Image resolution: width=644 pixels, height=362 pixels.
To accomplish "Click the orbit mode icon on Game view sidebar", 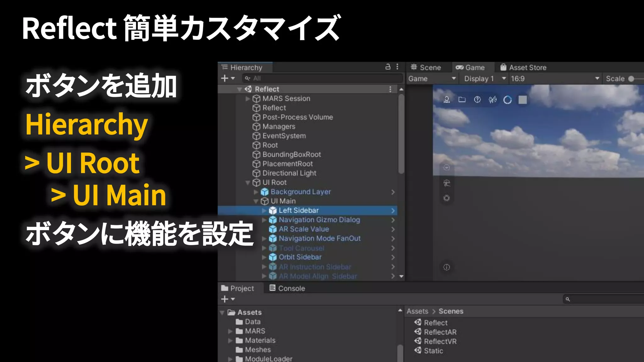I will (x=447, y=167).
